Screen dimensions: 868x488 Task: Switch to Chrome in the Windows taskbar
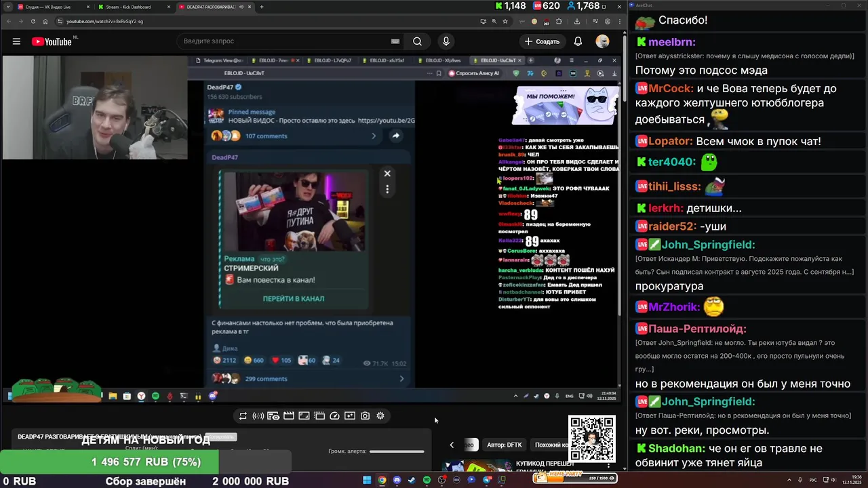382,480
